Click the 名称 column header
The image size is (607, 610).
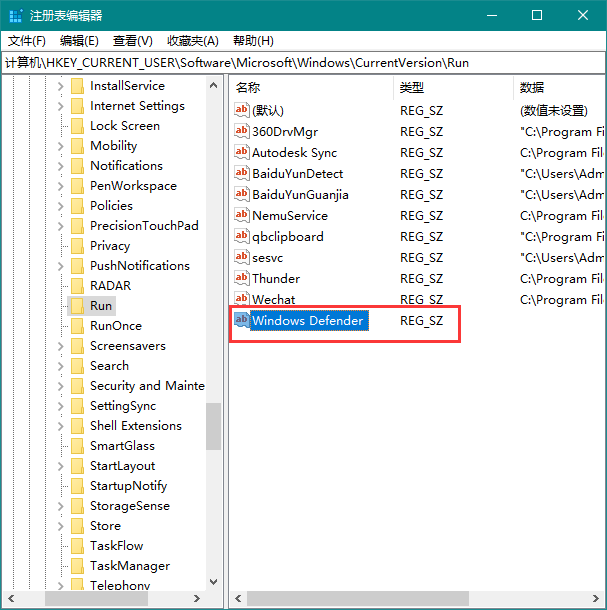click(311, 88)
